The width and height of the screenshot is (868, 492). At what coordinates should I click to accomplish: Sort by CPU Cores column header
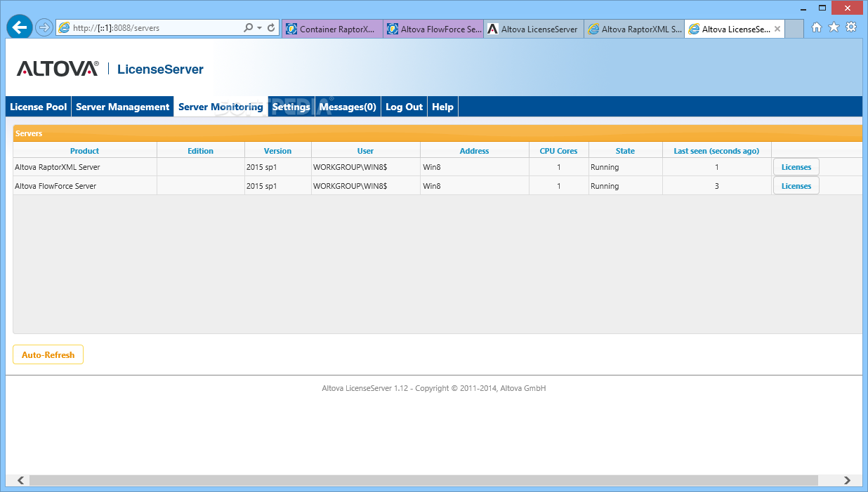(559, 151)
